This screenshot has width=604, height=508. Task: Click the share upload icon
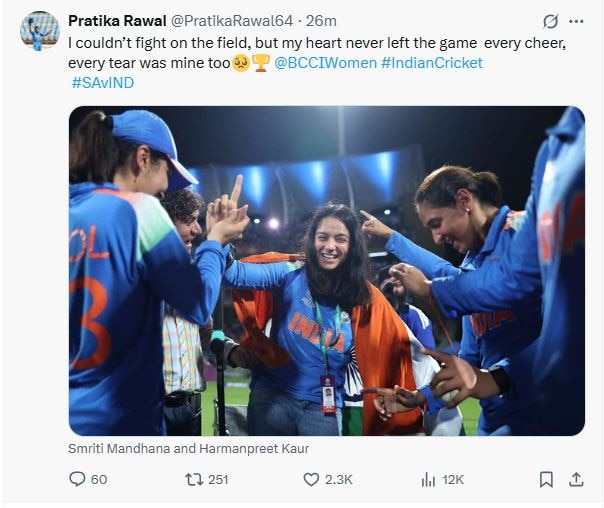point(576,480)
